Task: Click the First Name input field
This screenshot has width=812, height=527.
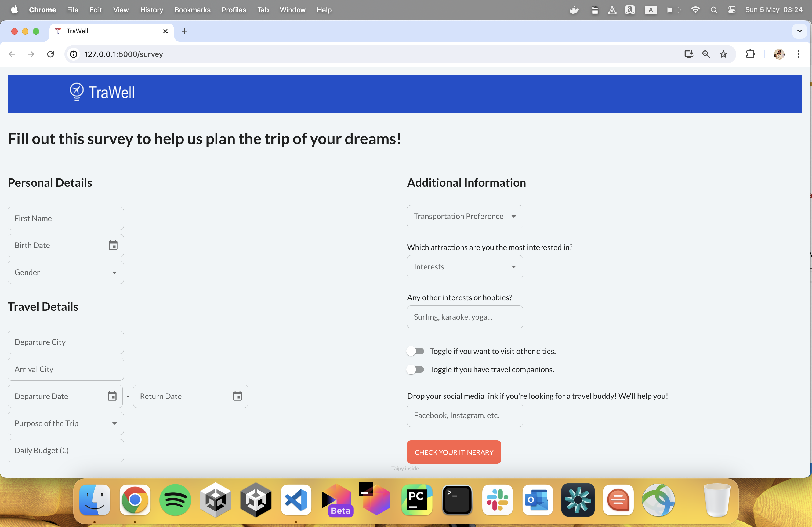Action: [x=66, y=218]
